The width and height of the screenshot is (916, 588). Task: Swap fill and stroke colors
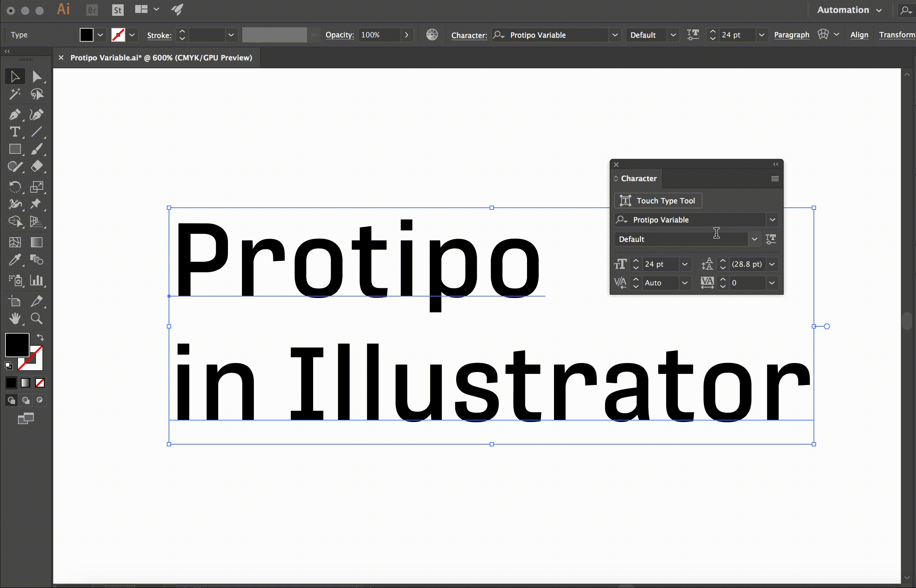pyautogui.click(x=40, y=337)
